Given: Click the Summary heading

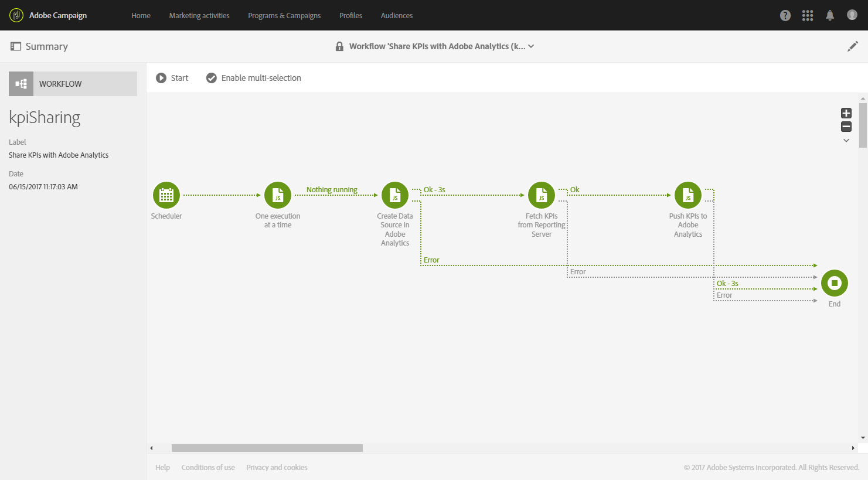Looking at the screenshot, I should tap(47, 46).
